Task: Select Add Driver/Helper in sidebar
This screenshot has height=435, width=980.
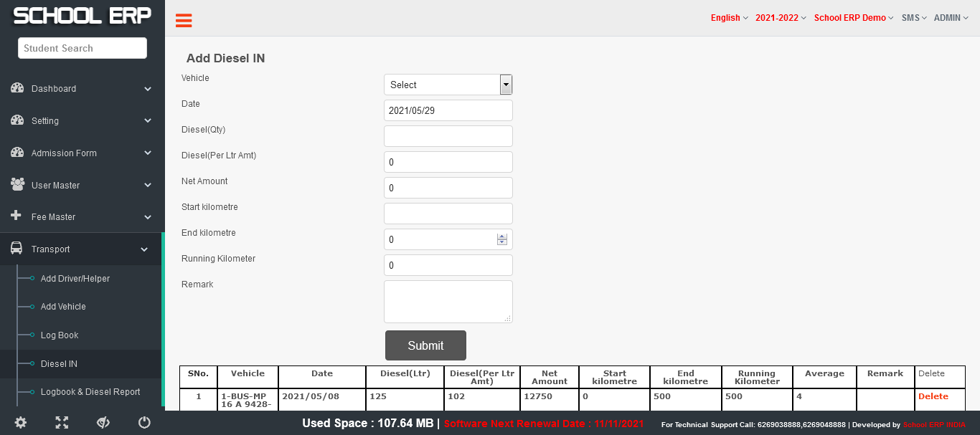Action: (x=75, y=279)
